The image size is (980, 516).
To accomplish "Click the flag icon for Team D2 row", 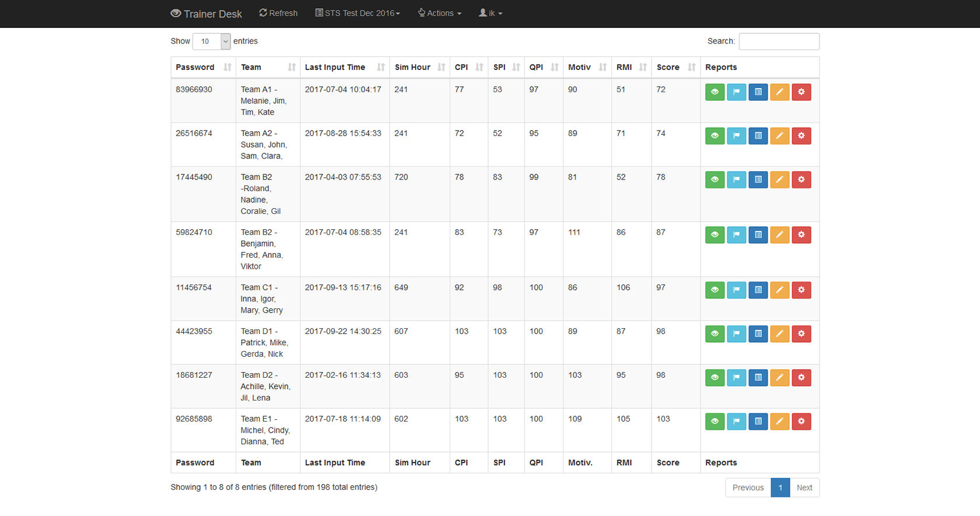I will pos(736,378).
